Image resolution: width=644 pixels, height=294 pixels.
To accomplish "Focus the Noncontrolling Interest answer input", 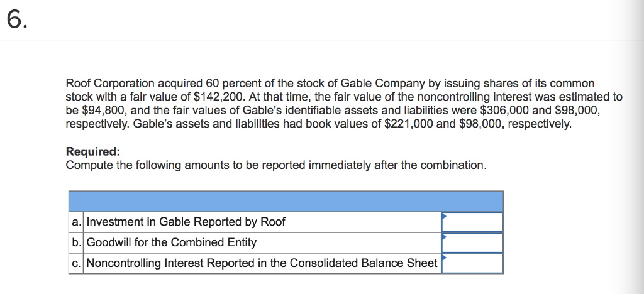I will (472, 263).
